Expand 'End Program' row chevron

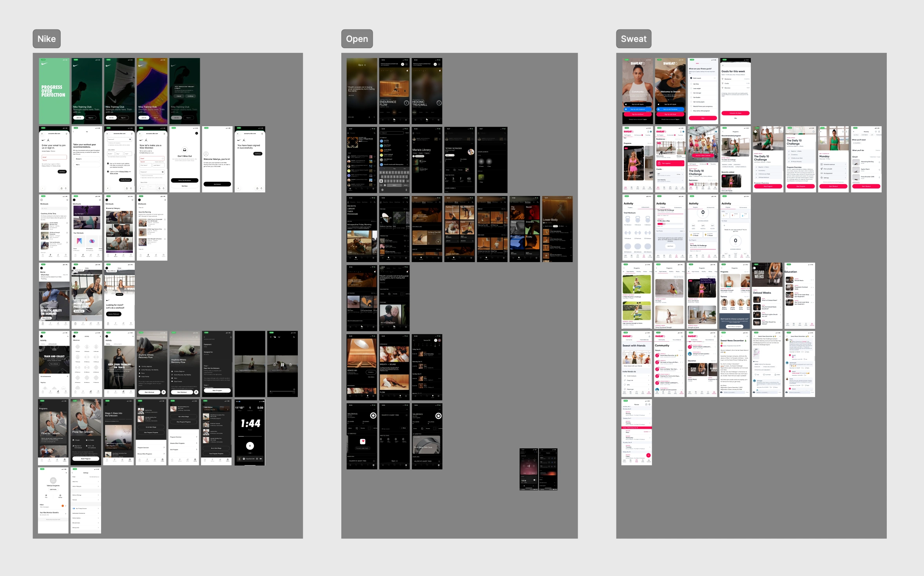(197, 449)
